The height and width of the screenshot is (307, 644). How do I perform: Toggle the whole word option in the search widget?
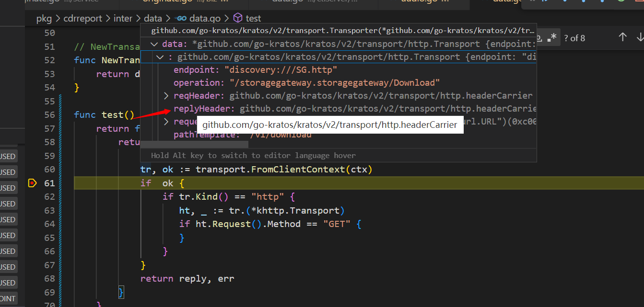point(539,37)
